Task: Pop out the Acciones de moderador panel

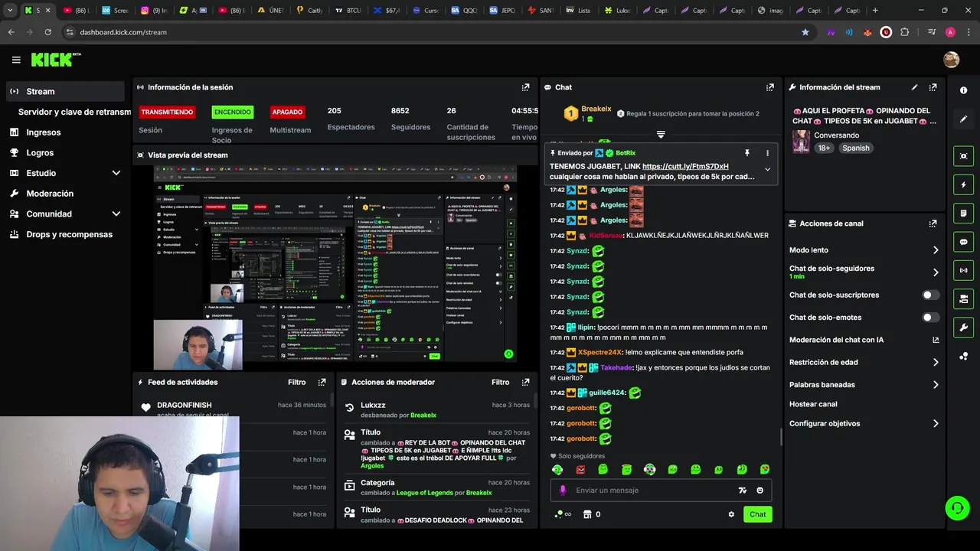Action: point(525,382)
